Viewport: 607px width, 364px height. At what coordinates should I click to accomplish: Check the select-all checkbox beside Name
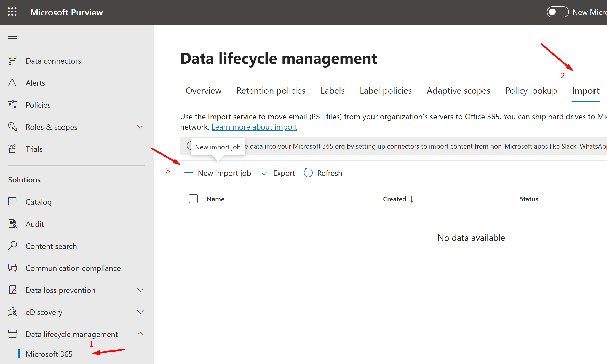193,199
